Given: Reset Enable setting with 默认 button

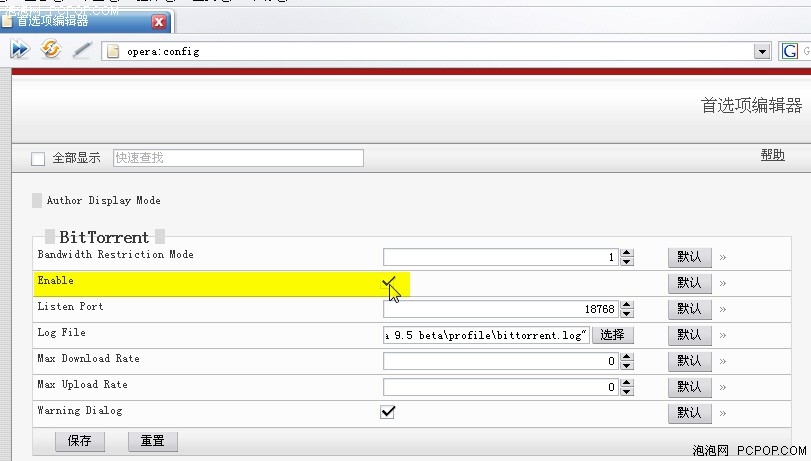Looking at the screenshot, I should coord(689,283).
